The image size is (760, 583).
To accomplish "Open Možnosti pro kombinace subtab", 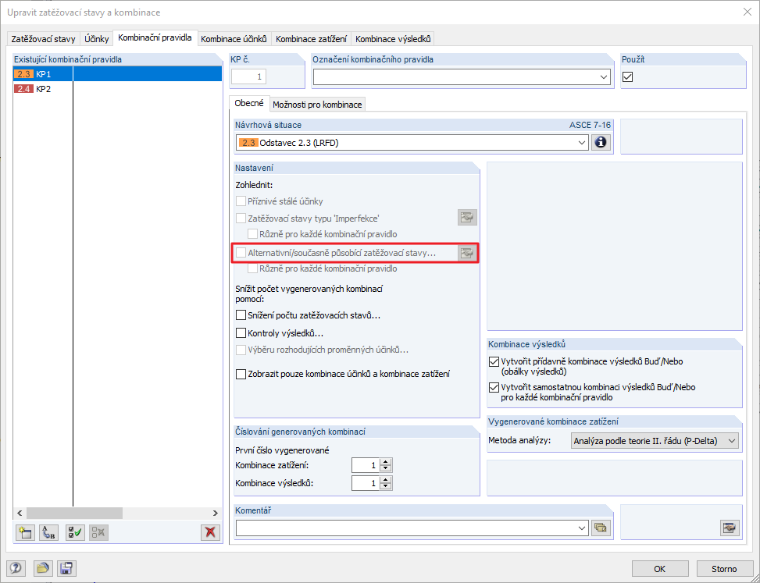I will point(317,105).
